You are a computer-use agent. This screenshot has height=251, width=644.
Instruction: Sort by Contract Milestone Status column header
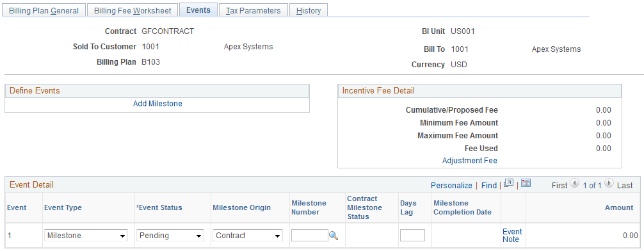click(365, 207)
